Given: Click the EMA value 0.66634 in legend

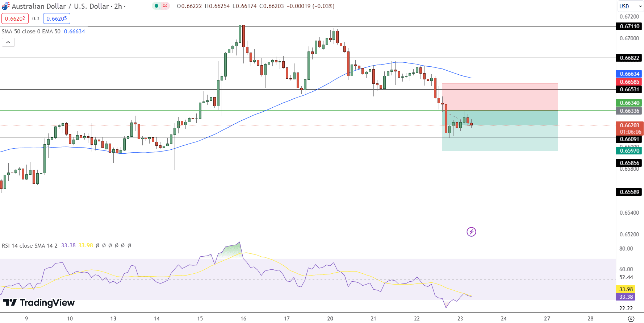Looking at the screenshot, I should [74, 32].
